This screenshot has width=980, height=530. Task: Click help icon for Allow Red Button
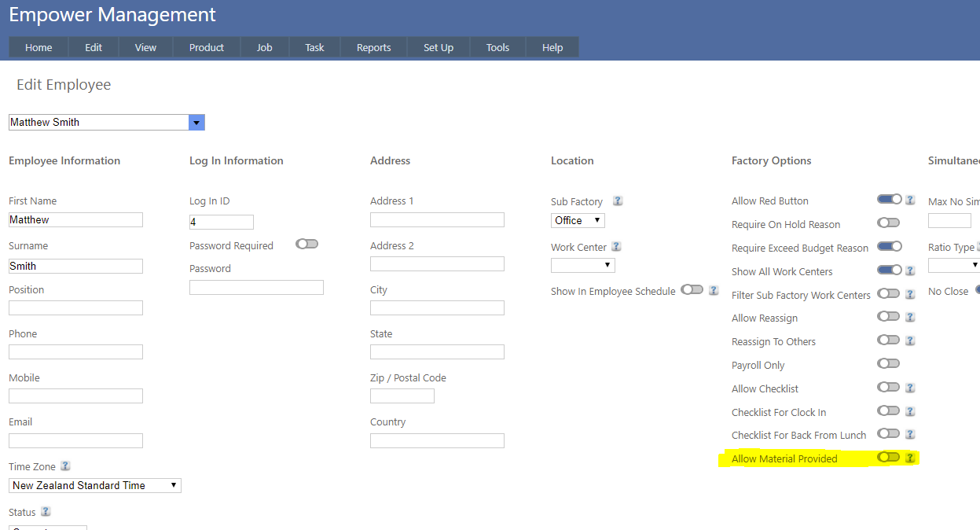(x=910, y=201)
